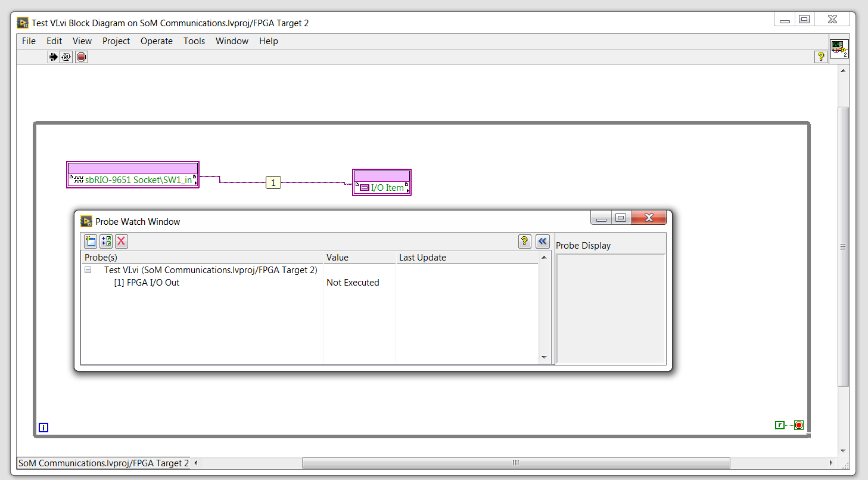The image size is (868, 480).
Task: Open the Project menu
Action: coord(116,41)
